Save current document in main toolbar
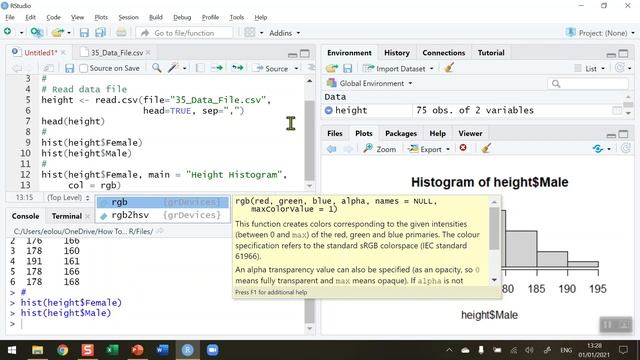The height and width of the screenshot is (360, 640). [84, 33]
